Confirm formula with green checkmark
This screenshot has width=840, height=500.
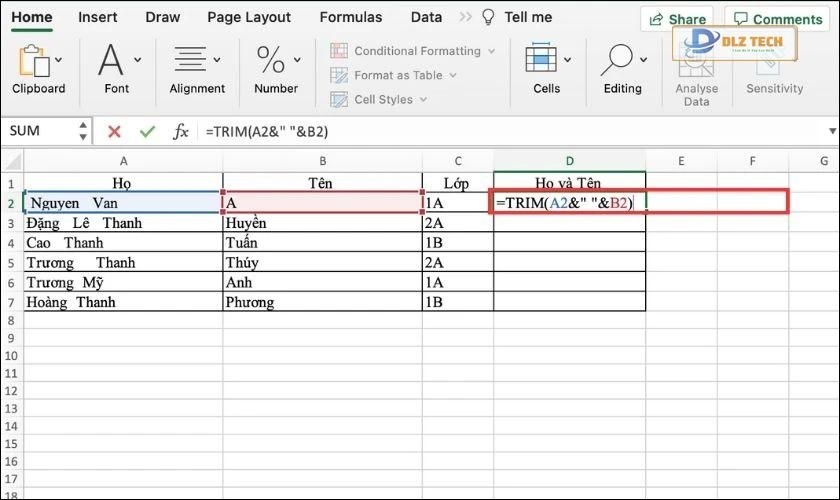coord(147,131)
